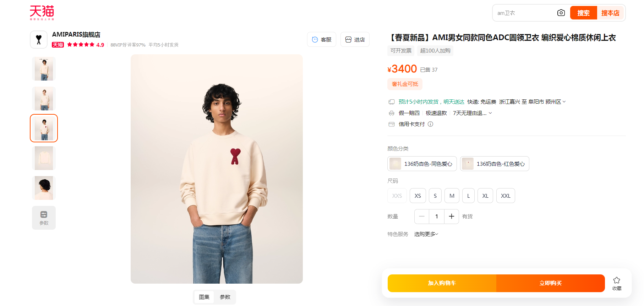644x306 pixels.
Task: Click the 加入购物车 add to cart button
Action: 442,283
